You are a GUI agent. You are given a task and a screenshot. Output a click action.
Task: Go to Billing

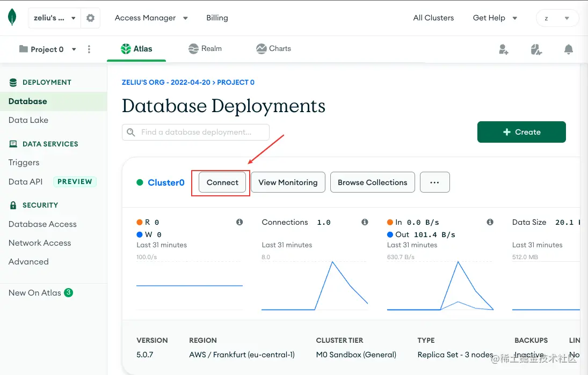(217, 18)
